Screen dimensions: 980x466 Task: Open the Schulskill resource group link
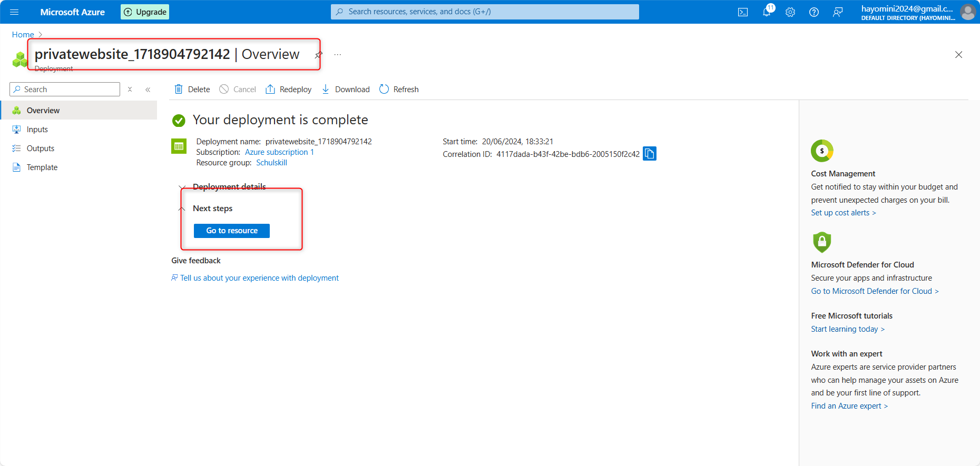click(x=271, y=163)
